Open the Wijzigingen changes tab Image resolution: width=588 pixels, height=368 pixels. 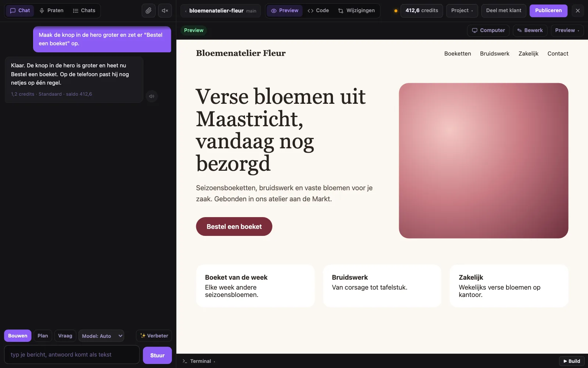(356, 11)
